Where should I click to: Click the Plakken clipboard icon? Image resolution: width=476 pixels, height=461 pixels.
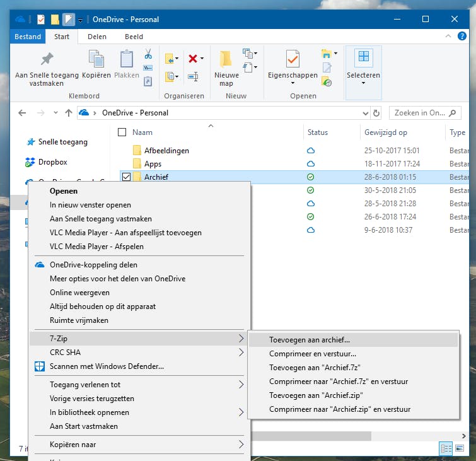[x=126, y=59]
